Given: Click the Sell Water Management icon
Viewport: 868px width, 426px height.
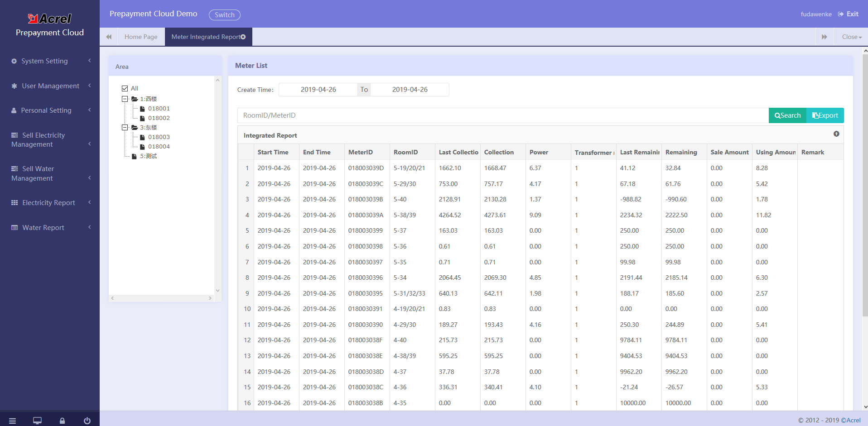Looking at the screenshot, I should coord(14,169).
